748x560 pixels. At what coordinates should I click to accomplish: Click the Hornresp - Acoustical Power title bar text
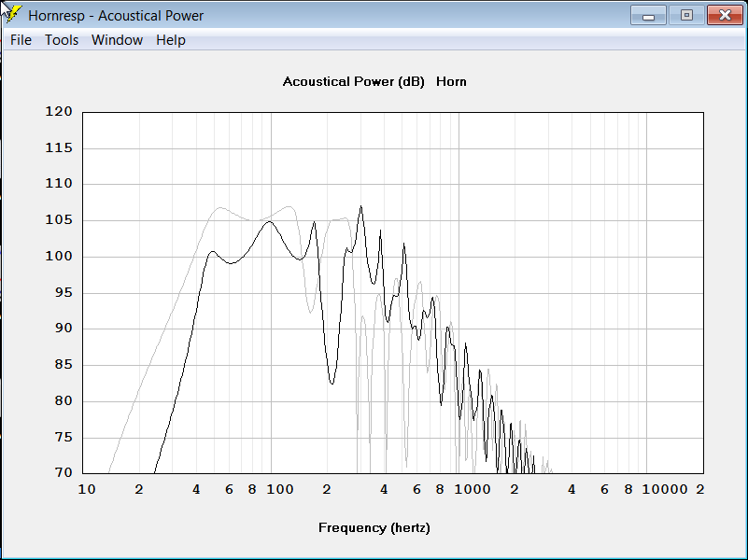[116, 16]
